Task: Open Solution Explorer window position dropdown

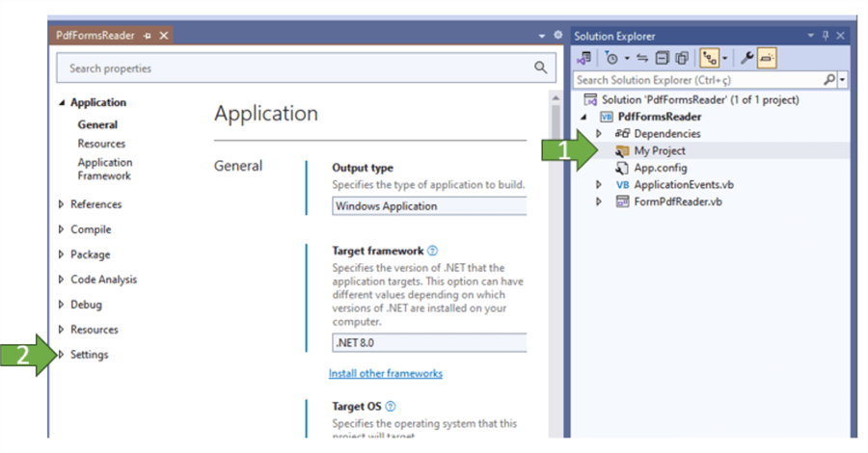Action: 810,36
